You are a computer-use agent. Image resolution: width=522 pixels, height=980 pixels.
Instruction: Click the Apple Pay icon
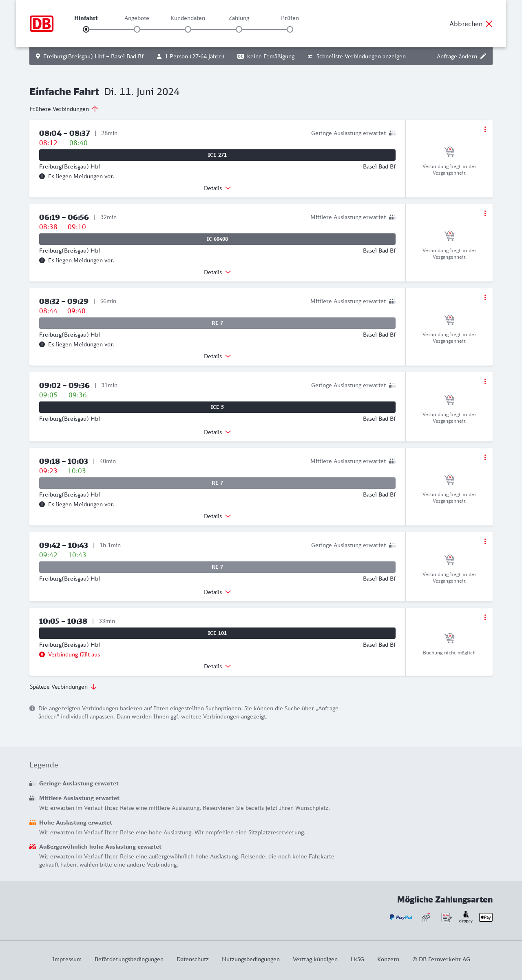pos(486,917)
